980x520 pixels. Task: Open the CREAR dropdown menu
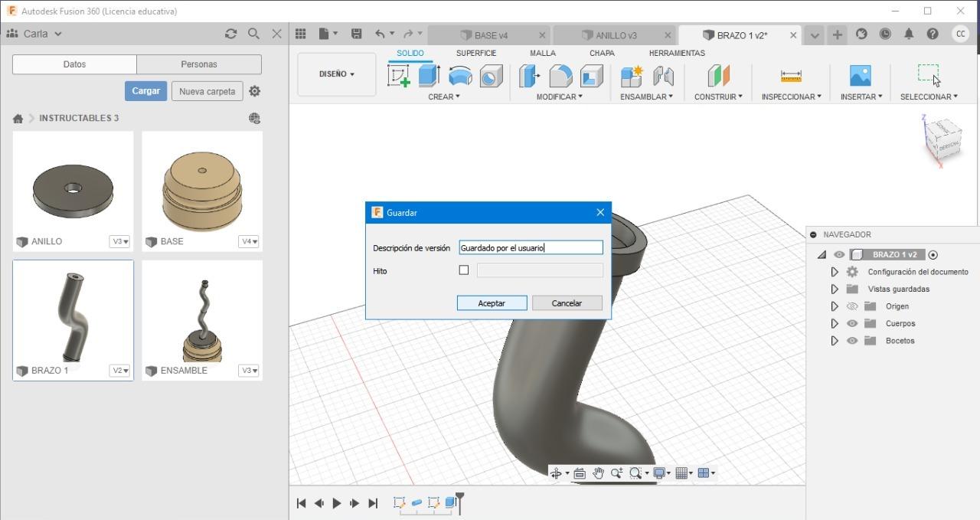[x=444, y=96]
